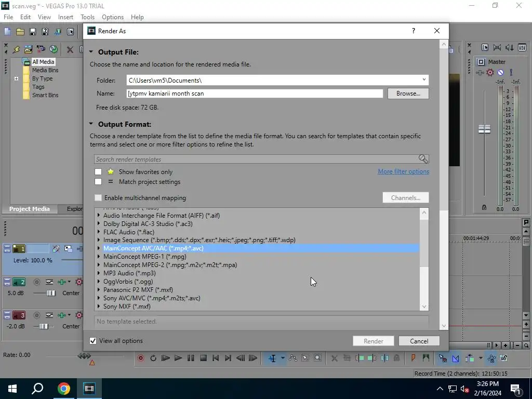Click the Open project folder icon
Viewport: 532px width, 399px height.
pyautogui.click(x=20, y=32)
